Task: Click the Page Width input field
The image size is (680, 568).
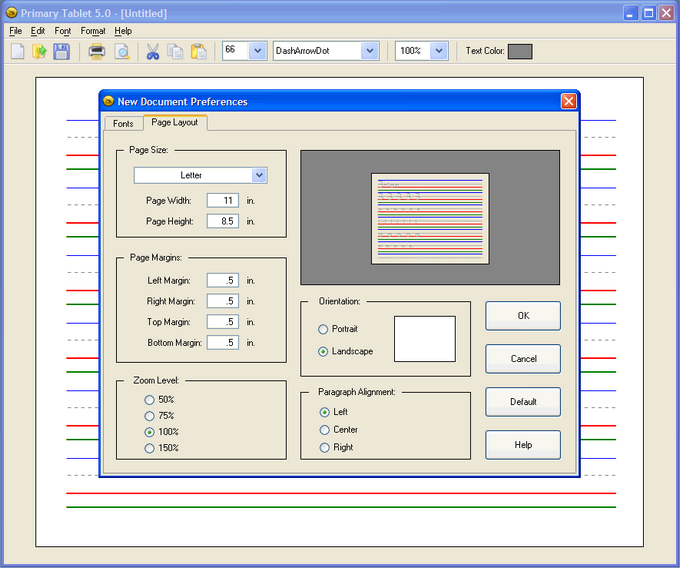Action: point(222,200)
